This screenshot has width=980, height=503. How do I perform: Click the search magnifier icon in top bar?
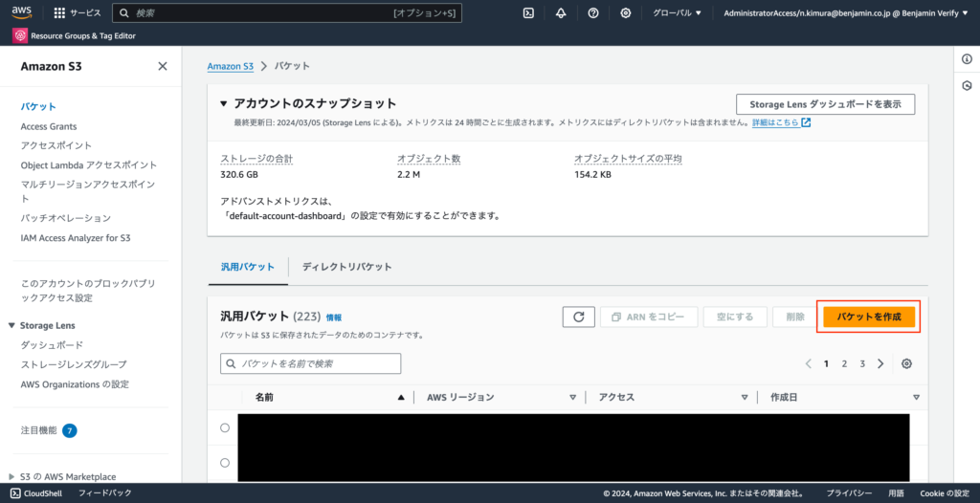[123, 13]
